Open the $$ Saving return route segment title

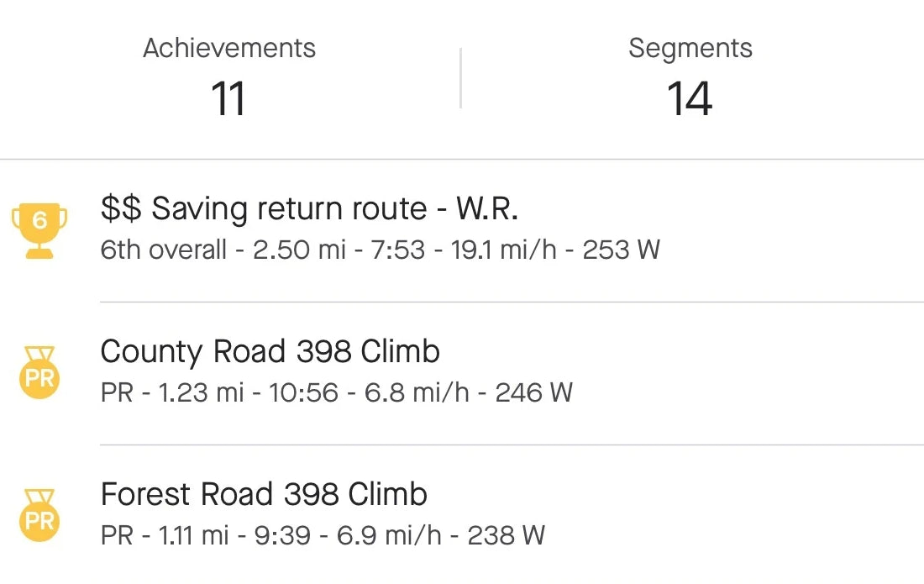pyautogui.click(x=309, y=208)
